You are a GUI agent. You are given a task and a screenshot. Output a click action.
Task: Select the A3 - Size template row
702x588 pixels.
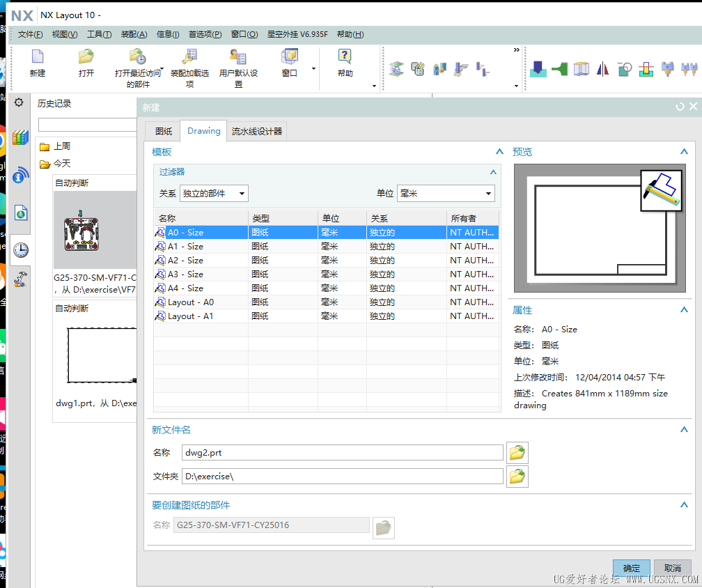click(x=327, y=274)
